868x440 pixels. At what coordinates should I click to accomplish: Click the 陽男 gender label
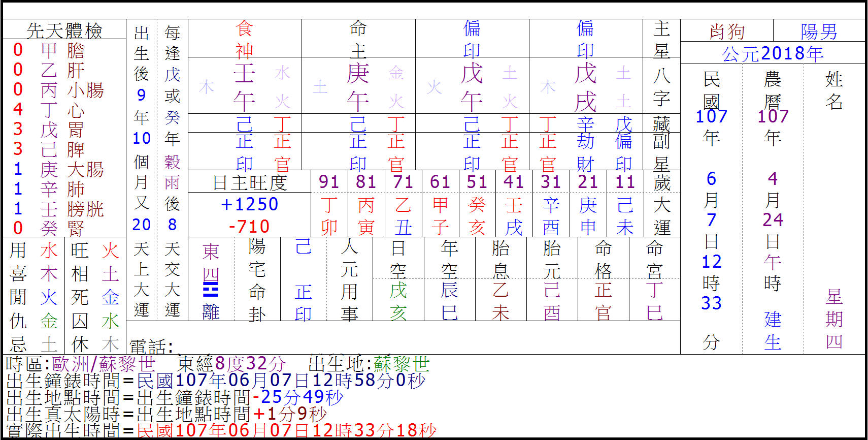pyautogui.click(x=819, y=32)
